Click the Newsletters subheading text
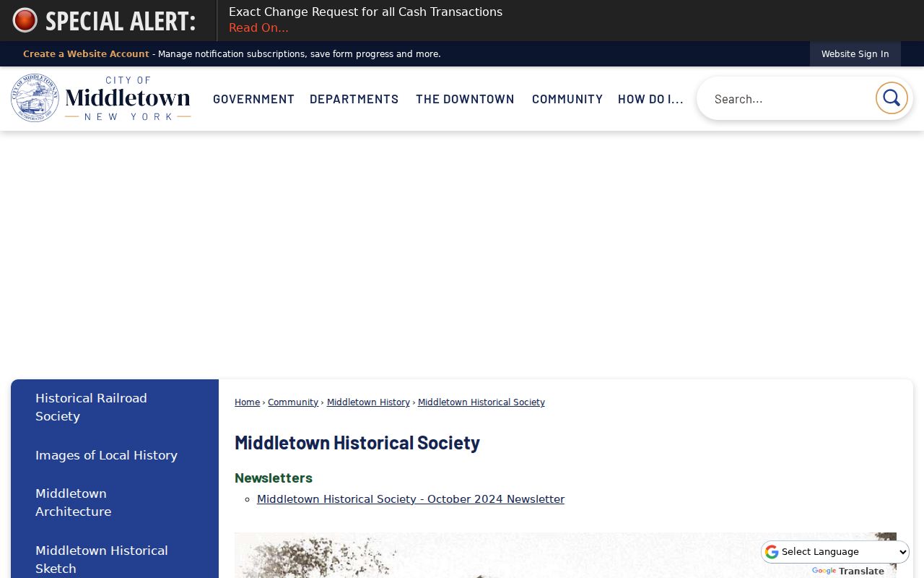924x578 pixels. 274,478
